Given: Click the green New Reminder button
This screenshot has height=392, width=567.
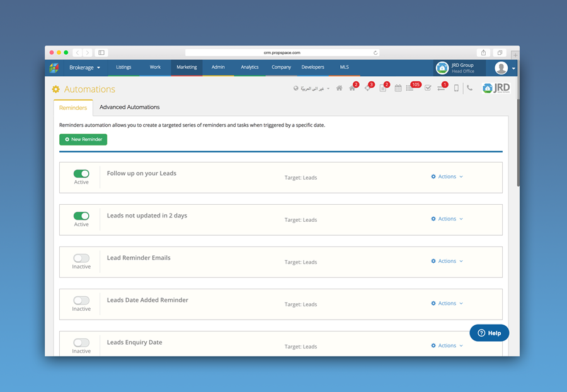Looking at the screenshot, I should tap(83, 139).
